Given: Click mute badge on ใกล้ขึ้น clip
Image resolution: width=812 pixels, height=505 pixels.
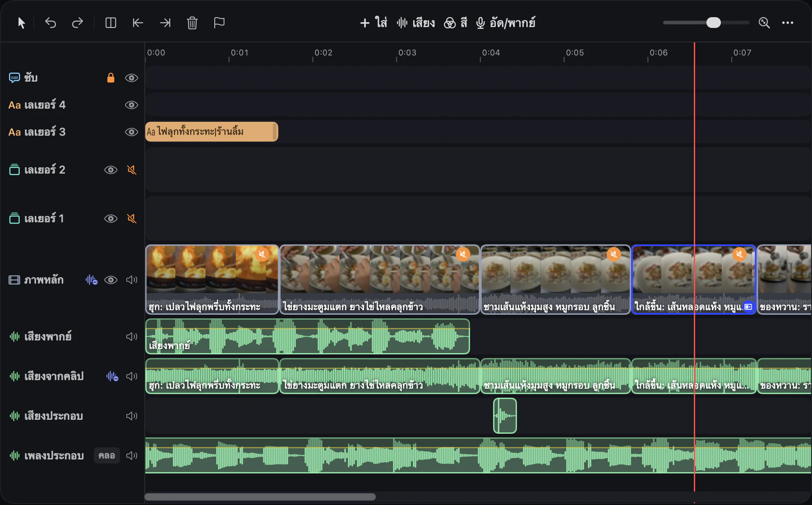Looking at the screenshot, I should [x=739, y=254].
